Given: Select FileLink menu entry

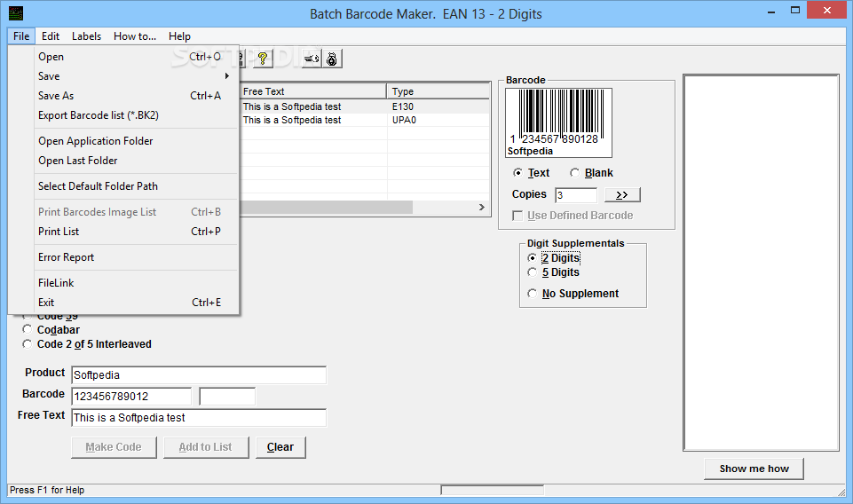Looking at the screenshot, I should click(x=130, y=283).
